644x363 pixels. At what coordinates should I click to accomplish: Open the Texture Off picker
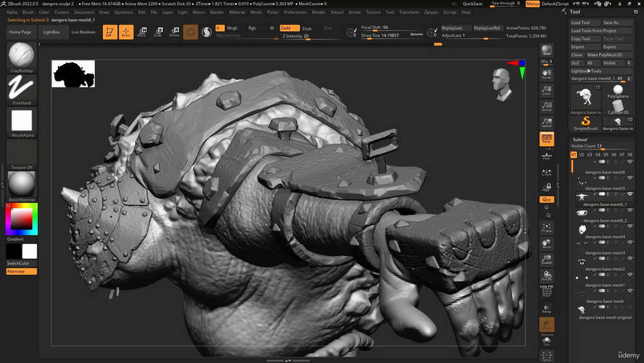pos(21,154)
